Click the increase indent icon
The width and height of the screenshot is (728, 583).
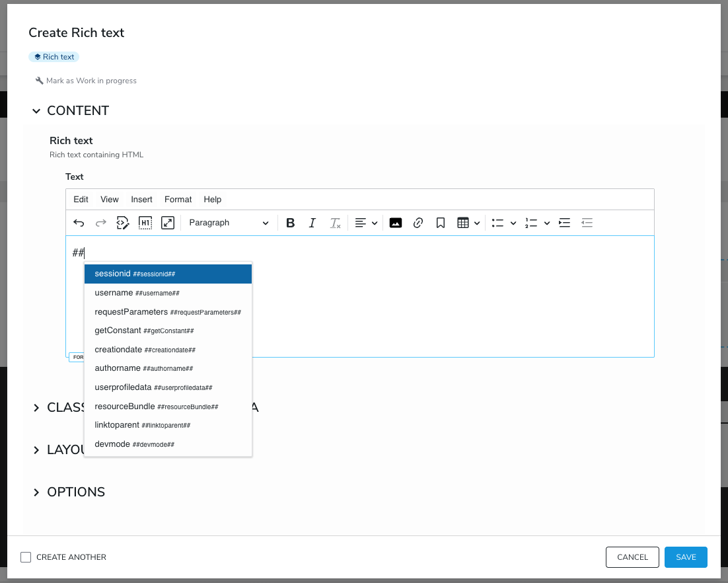click(x=565, y=223)
